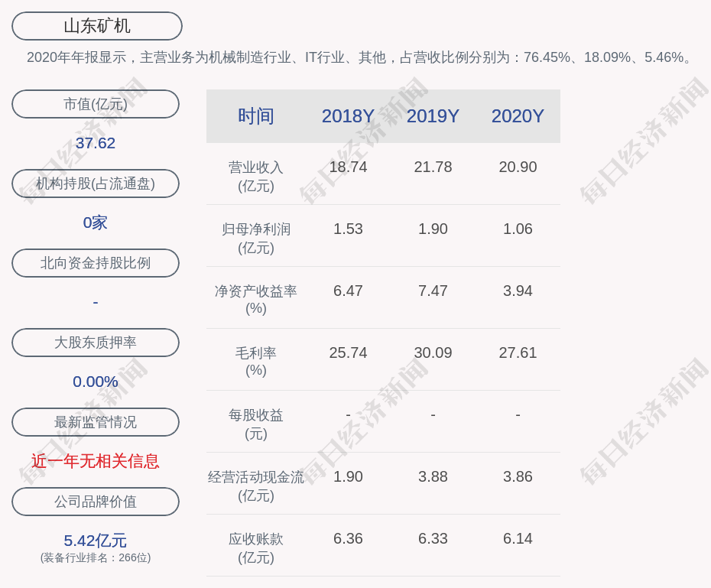Select the 北向资金持股比例 label
This screenshot has height=588, width=711.
[96, 263]
